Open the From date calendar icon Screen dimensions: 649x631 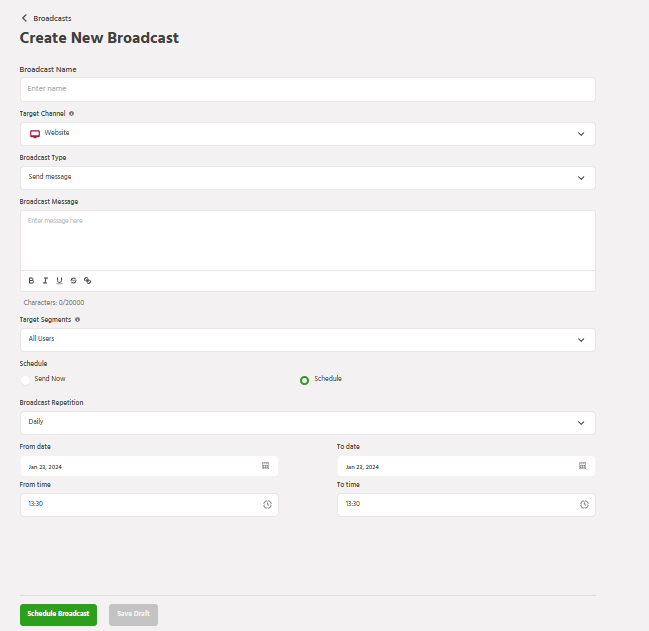click(265, 466)
